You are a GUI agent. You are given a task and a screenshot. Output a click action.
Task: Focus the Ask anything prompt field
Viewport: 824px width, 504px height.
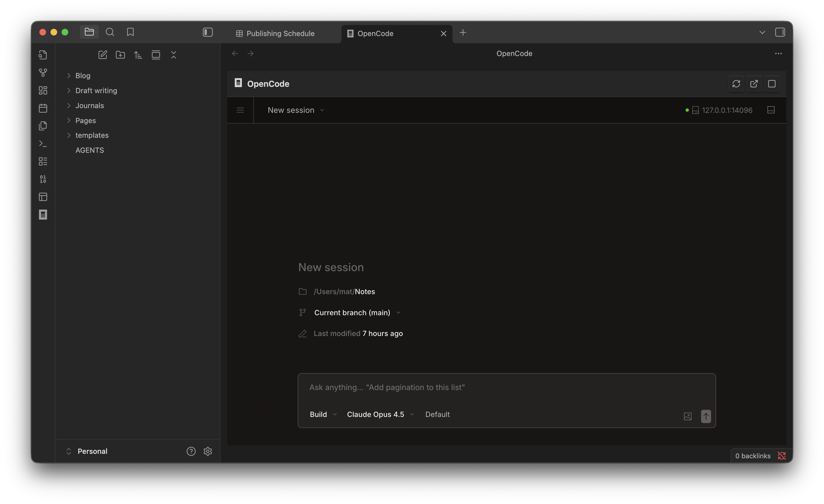pyautogui.click(x=506, y=387)
